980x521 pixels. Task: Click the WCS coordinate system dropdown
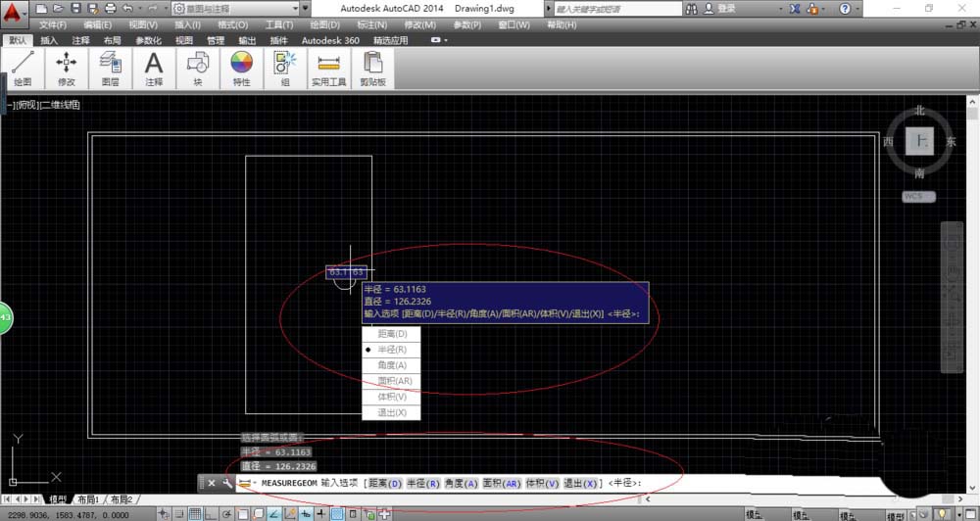tap(919, 196)
